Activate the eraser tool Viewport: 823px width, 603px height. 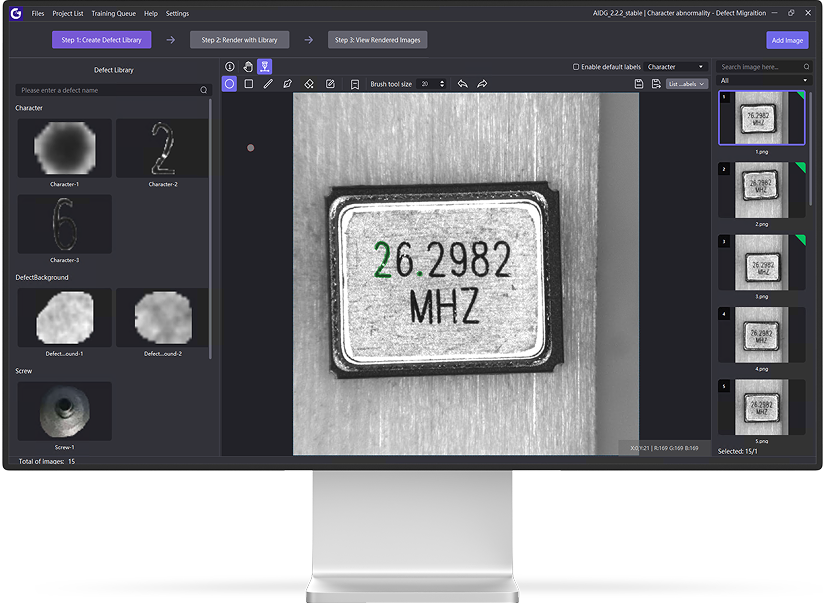(309, 84)
